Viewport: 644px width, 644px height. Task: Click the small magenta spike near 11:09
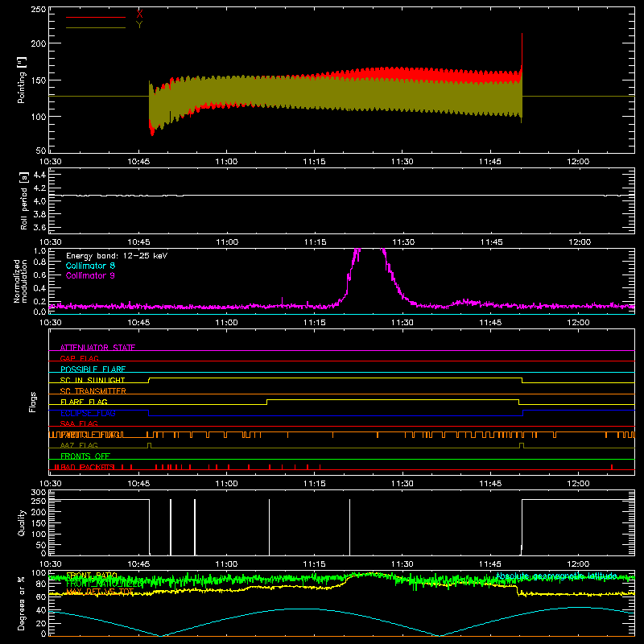(283, 301)
